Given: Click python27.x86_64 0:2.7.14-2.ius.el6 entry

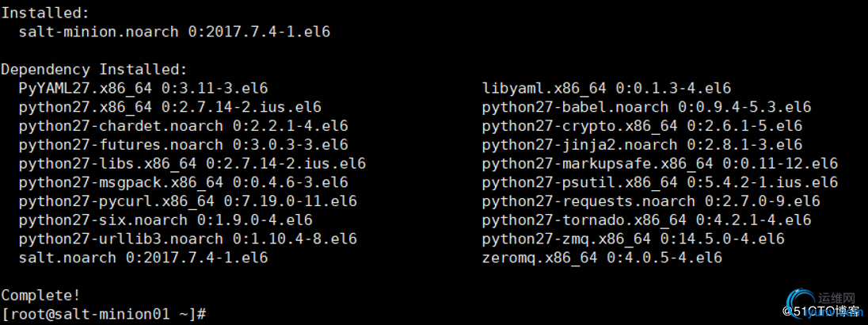Looking at the screenshot, I should click(x=170, y=107).
